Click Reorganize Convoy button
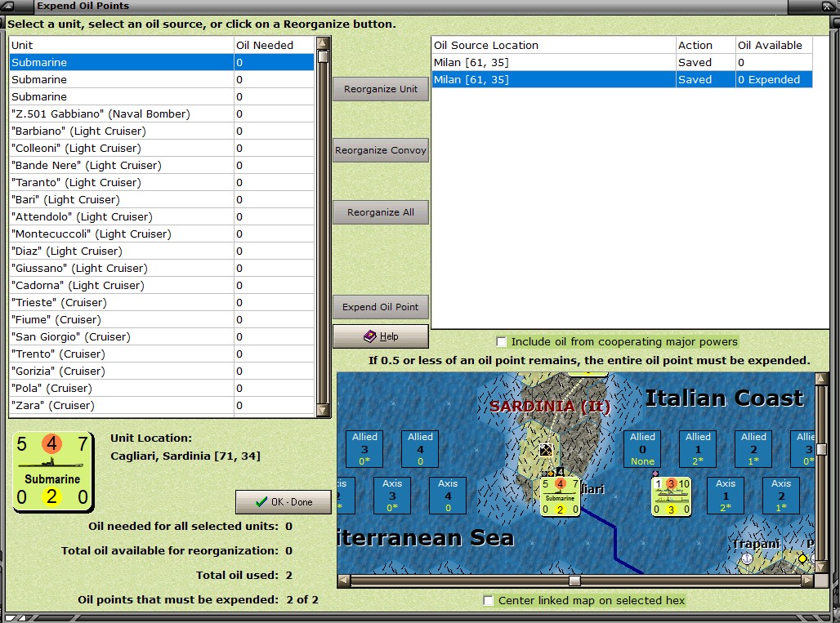The width and height of the screenshot is (840, 623). [380, 150]
